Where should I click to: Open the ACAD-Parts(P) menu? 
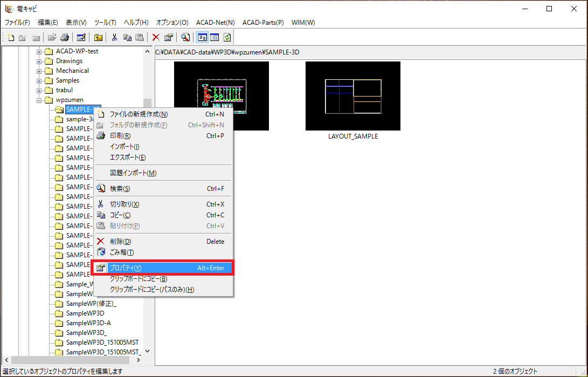[262, 22]
